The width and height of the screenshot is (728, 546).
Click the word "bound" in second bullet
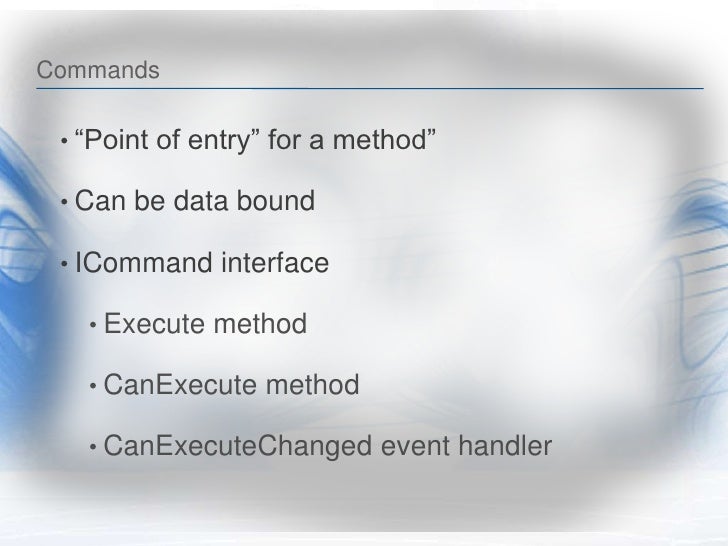276,201
